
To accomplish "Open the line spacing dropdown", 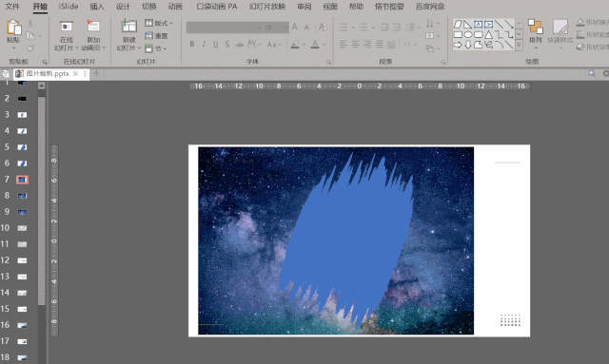I will [x=413, y=28].
